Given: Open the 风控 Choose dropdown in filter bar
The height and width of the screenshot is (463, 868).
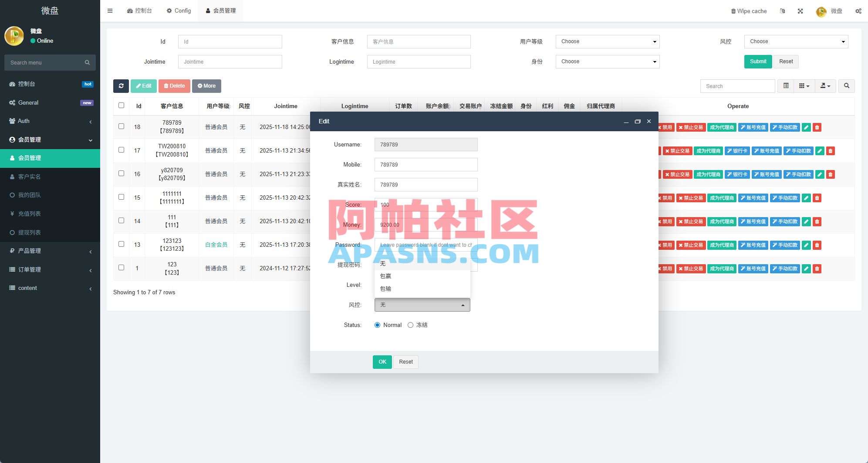Looking at the screenshot, I should [796, 41].
